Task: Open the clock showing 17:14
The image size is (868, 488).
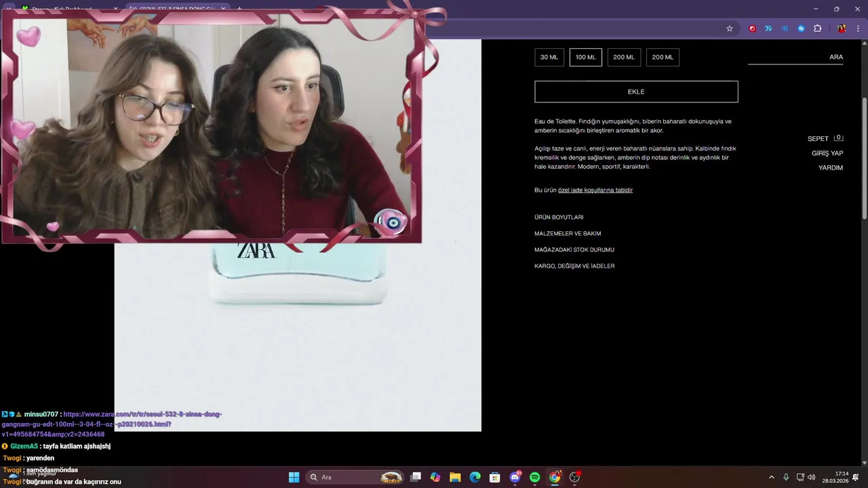Action: click(835, 477)
